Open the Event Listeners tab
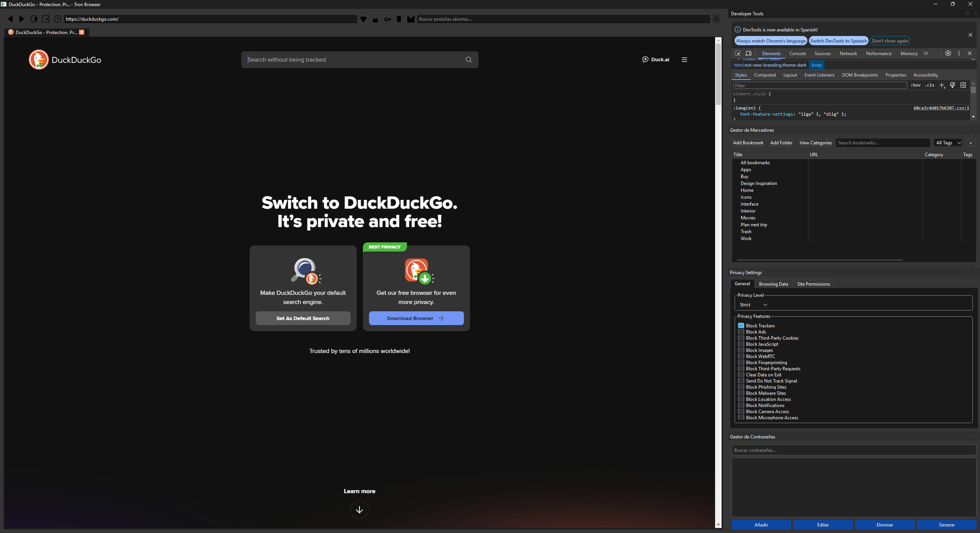The height and width of the screenshot is (533, 980). tap(819, 75)
